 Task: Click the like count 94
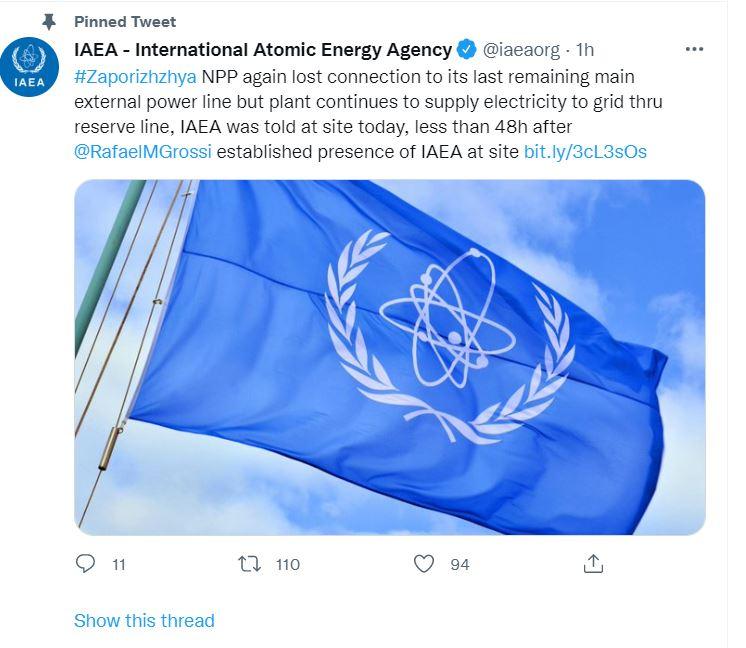coord(459,565)
